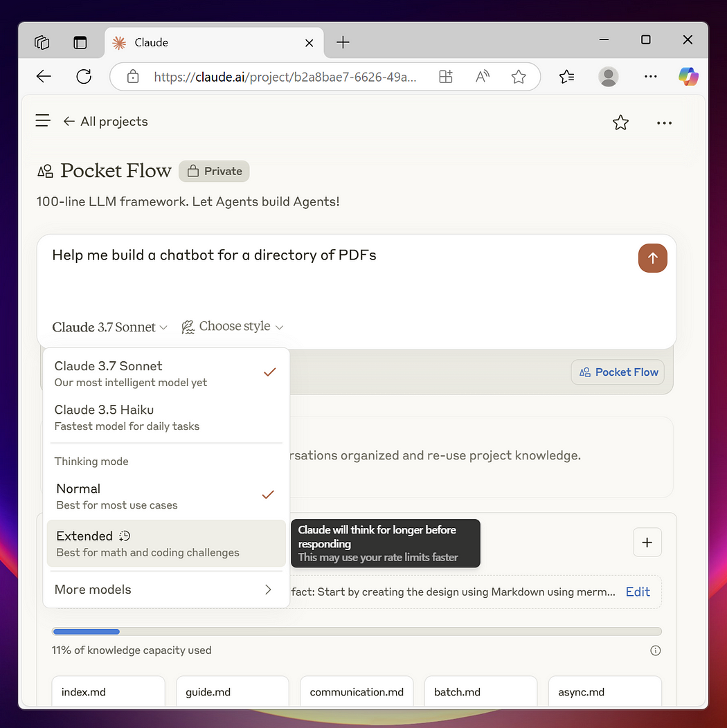Viewport: 727px width, 728px height.
Task: Open the Choose style dropdown
Action: point(233,327)
